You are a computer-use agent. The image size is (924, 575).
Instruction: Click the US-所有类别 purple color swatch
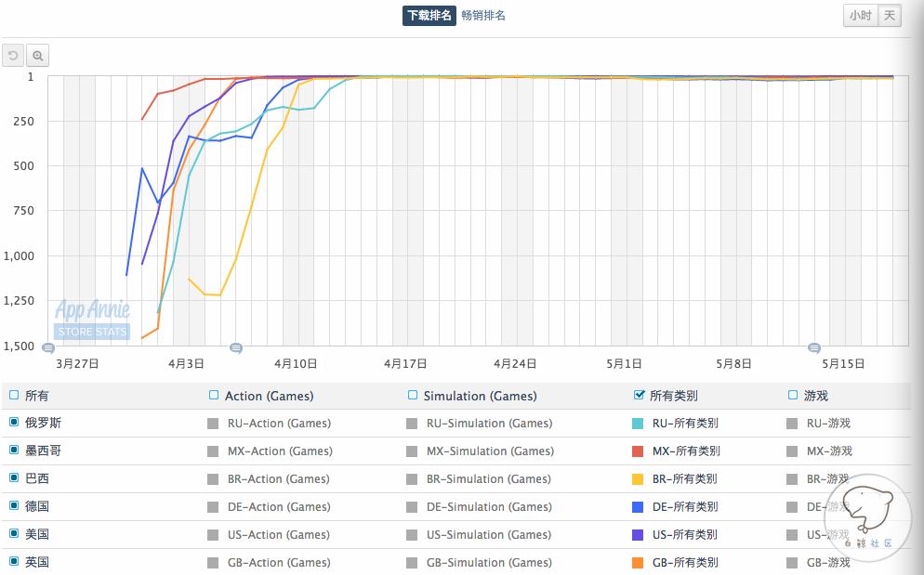[x=638, y=535]
